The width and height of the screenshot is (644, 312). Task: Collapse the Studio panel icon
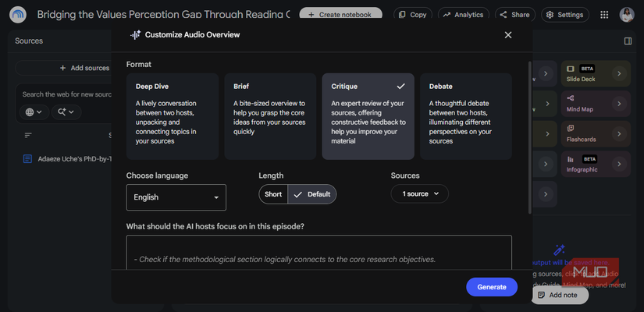(x=628, y=41)
